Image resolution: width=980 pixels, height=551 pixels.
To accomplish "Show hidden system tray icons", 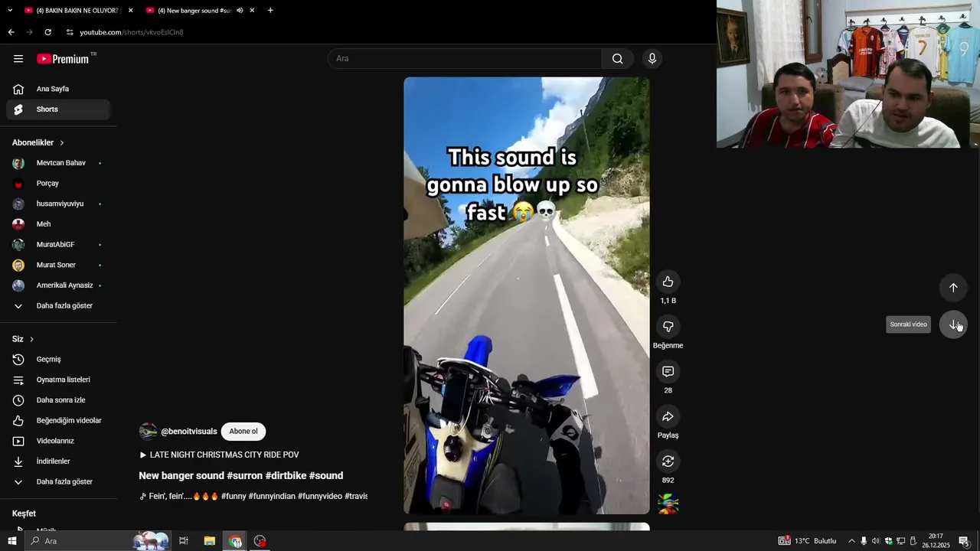I will (851, 541).
